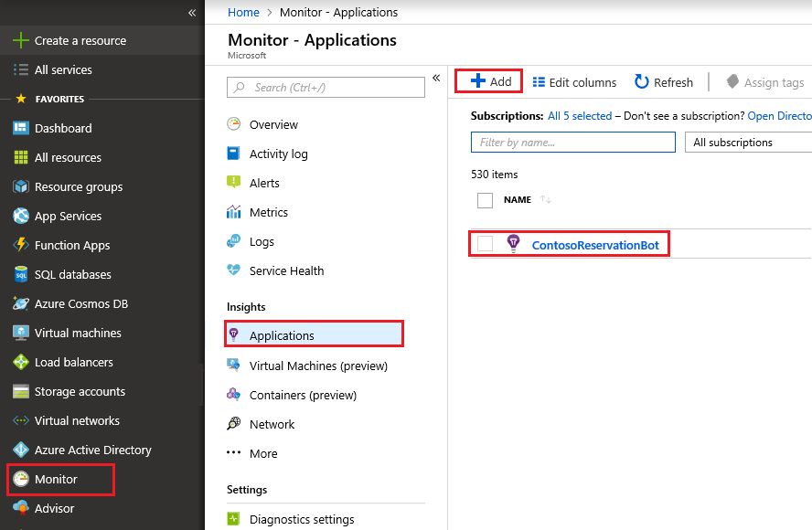The image size is (812, 530).
Task: Click the Function Apps lightning icon
Action: 21,245
